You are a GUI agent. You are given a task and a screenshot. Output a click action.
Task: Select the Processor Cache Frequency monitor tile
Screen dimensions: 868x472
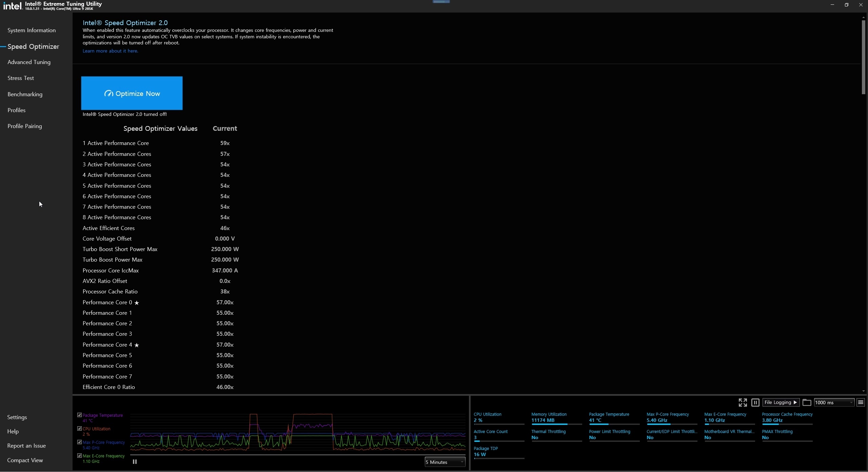(x=787, y=419)
